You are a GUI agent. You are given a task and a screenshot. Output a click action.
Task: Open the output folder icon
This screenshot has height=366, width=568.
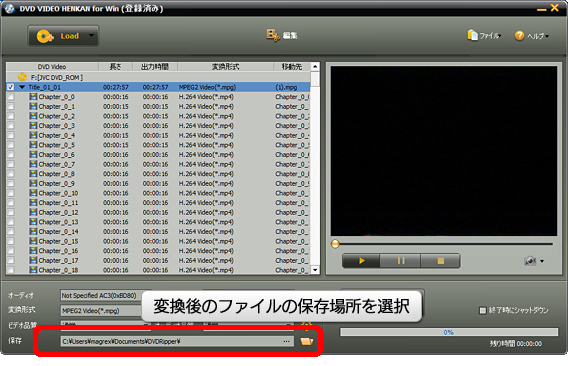pos(307,341)
